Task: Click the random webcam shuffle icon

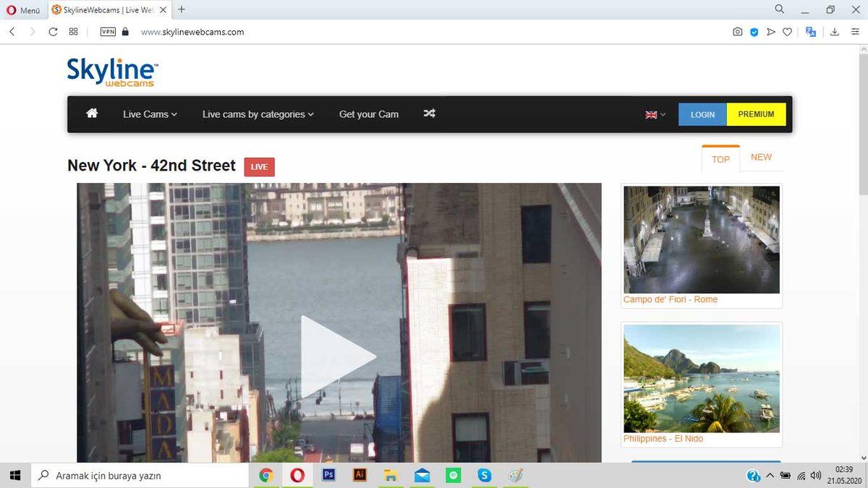Action: tap(429, 114)
